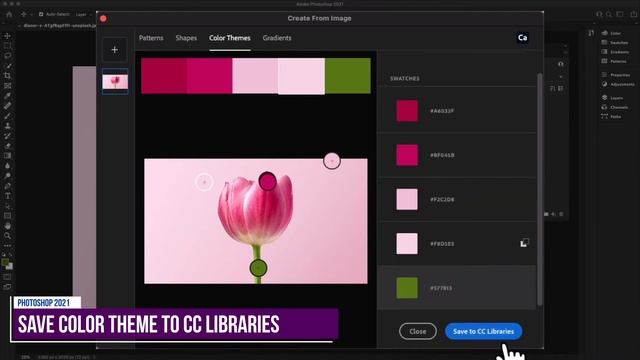Open the Layers panel
Viewport: 640px width, 360px height.
pyautogui.click(x=612, y=98)
